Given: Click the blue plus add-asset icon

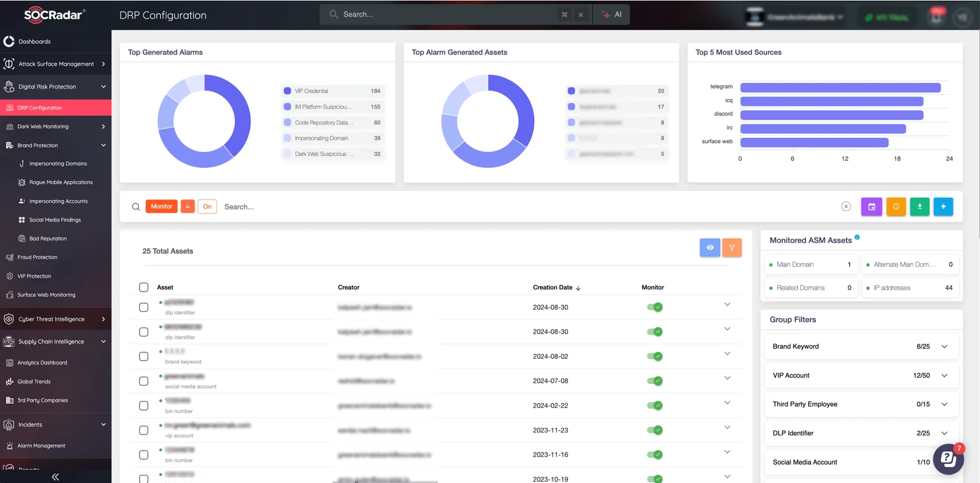Looking at the screenshot, I should pyautogui.click(x=943, y=206).
